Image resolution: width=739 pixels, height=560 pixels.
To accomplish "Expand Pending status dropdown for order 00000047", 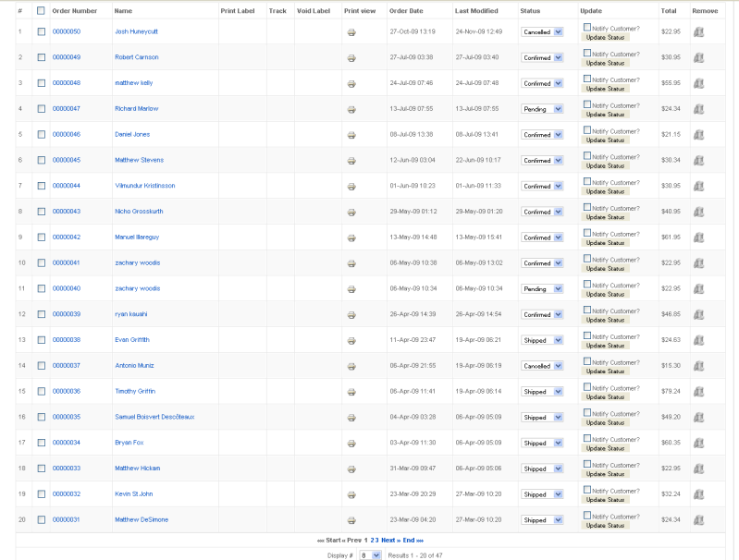I will [542, 109].
